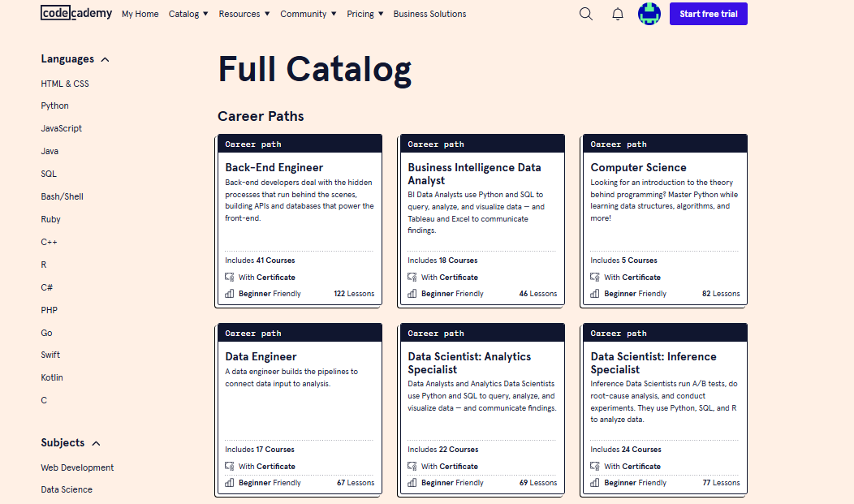Open Computer Science career path title

tap(638, 168)
